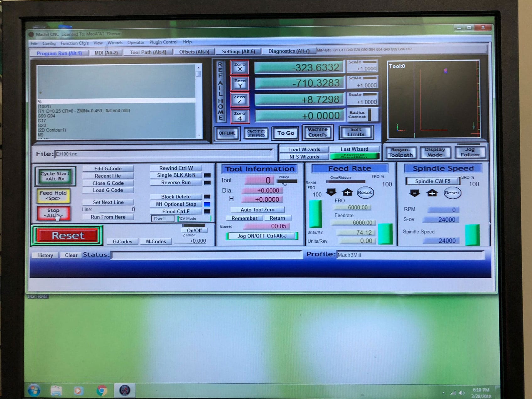Screen dimensions: 532x399
Task: Toggle Machine Coord's display
Action: 317,132
